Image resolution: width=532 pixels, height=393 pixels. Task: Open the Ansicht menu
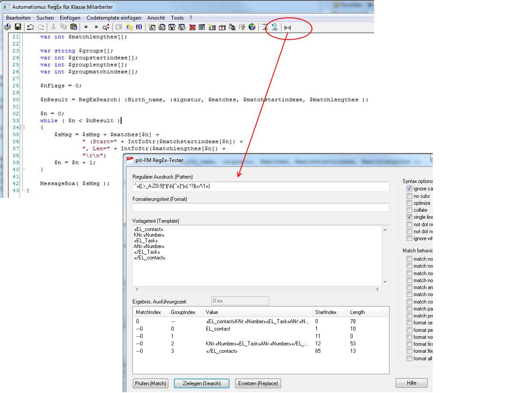click(x=156, y=18)
